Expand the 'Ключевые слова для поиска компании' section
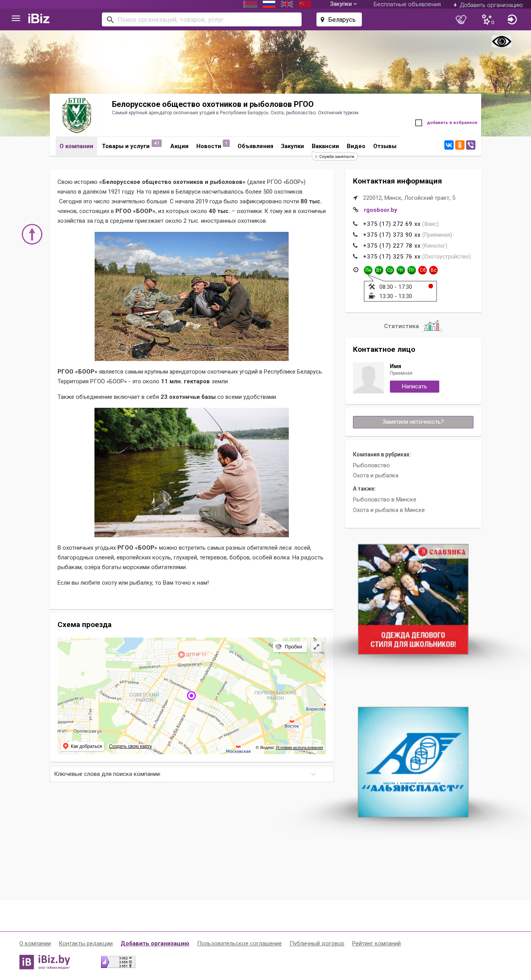Image resolution: width=531 pixels, height=980 pixels. pos(192,774)
